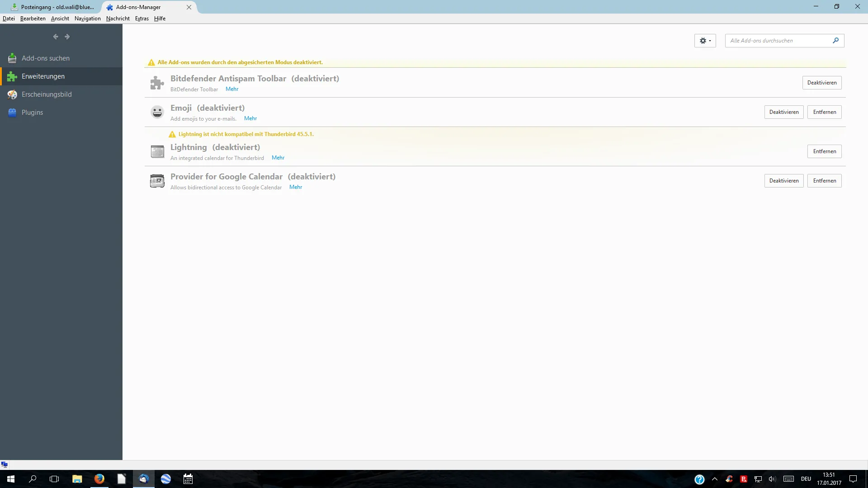The image size is (868, 488).
Task: Open File Explorer from taskbar
Action: (x=77, y=479)
